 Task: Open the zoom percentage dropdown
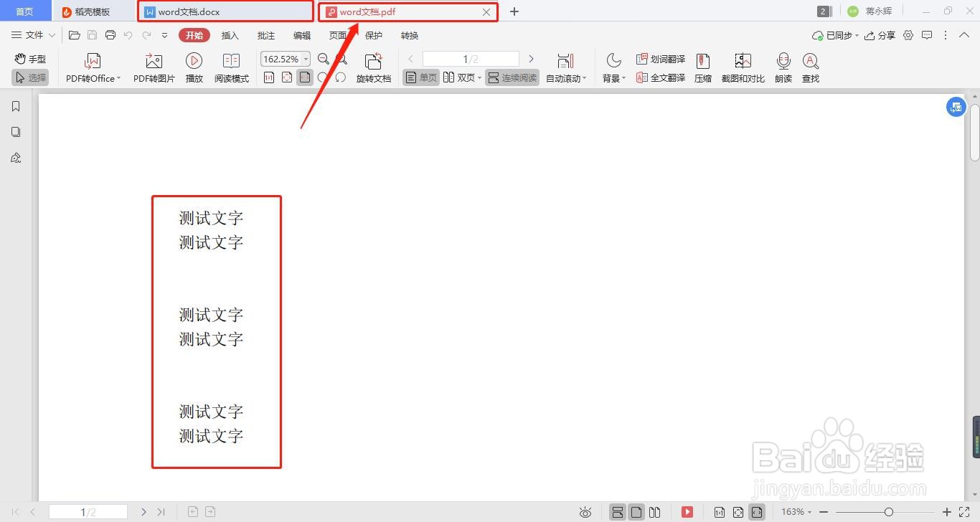pyautogui.click(x=304, y=59)
